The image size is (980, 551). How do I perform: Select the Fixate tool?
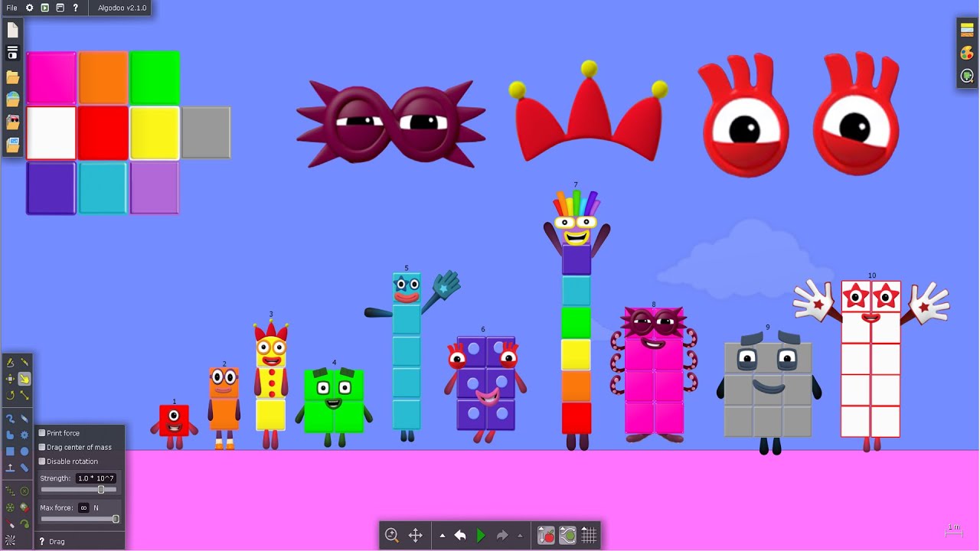click(24, 491)
